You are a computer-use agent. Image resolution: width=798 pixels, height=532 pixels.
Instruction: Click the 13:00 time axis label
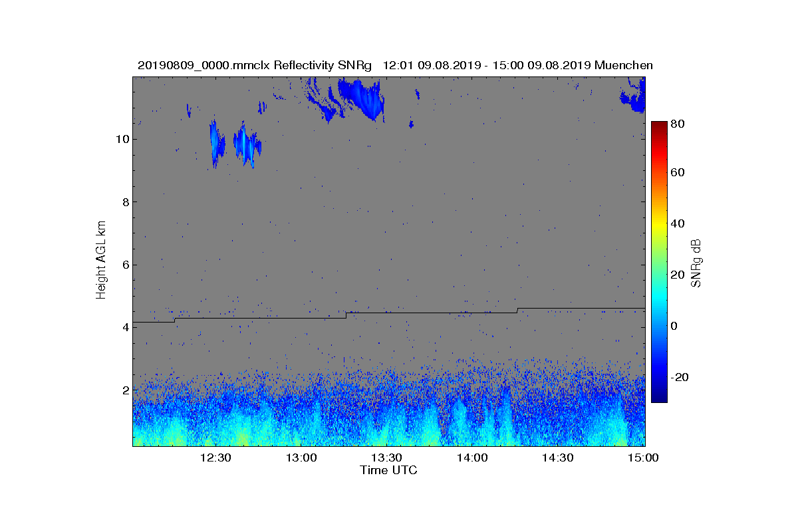[x=301, y=458]
